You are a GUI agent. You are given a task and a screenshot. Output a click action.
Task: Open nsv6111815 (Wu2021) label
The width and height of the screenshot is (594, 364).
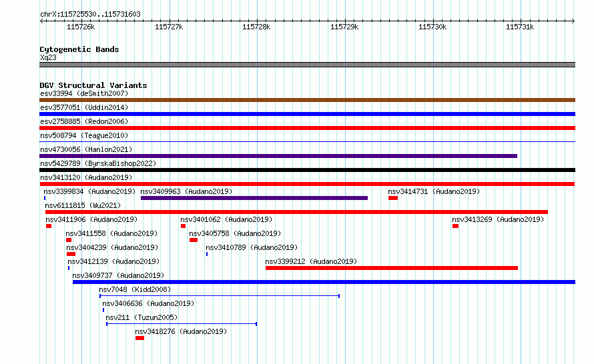tap(83, 205)
